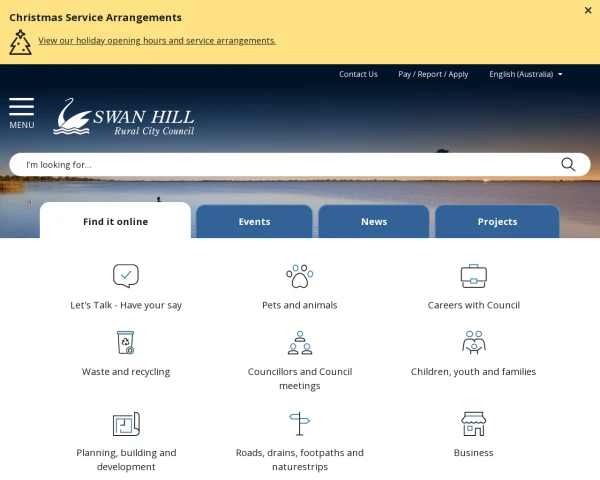
Task: Open the Projects tab
Action: point(497,222)
